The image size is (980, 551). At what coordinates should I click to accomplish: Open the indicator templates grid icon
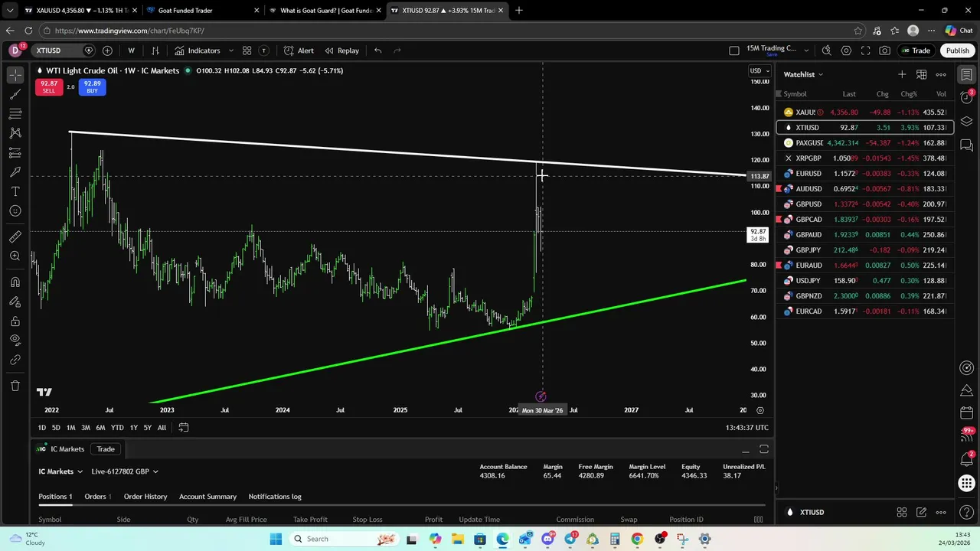click(247, 51)
